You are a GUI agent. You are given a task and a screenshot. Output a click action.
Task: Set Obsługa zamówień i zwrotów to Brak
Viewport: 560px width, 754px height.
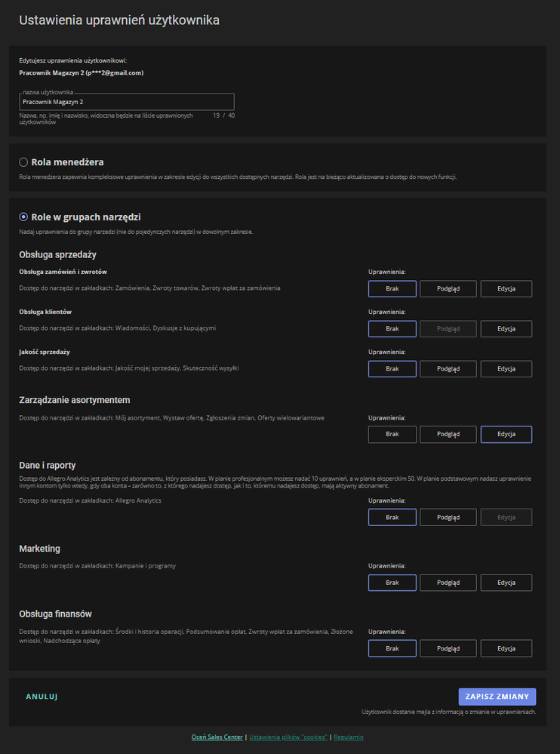[392, 289]
